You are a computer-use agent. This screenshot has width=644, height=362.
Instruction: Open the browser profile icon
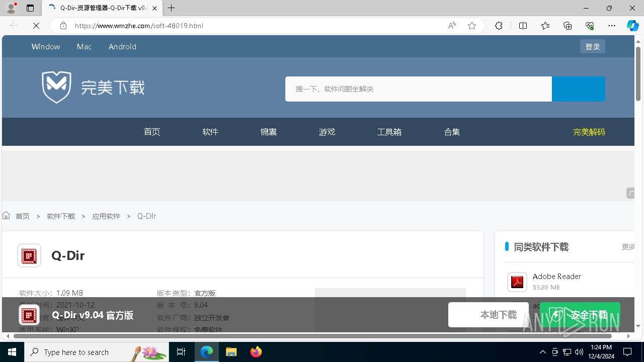[x=11, y=8]
